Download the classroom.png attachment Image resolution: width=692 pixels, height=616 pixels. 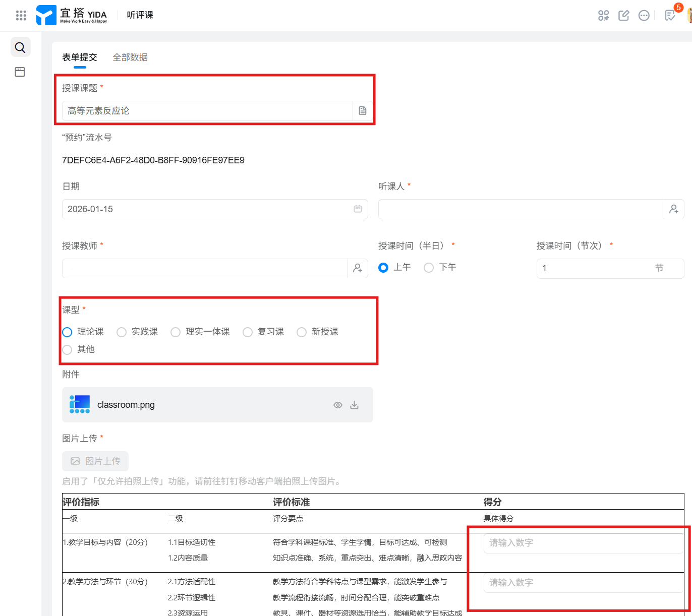tap(355, 405)
